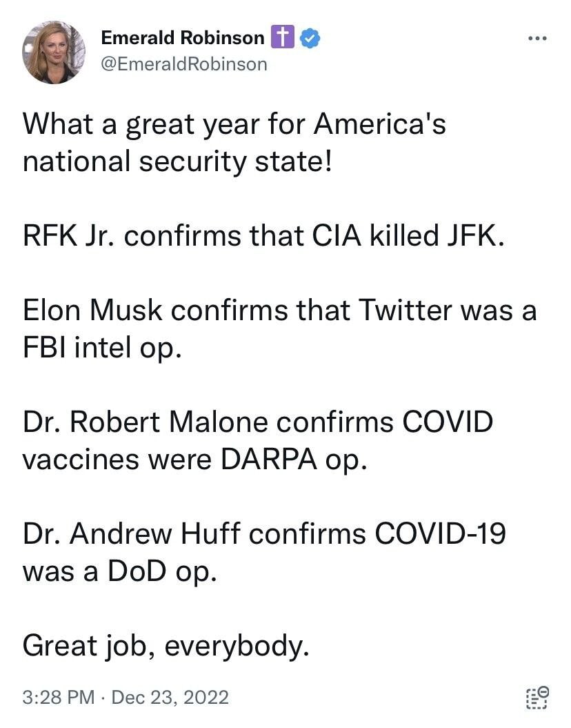The image size is (571, 728).
Task: Click the 'Great job, everybody.' line
Action: (165, 645)
